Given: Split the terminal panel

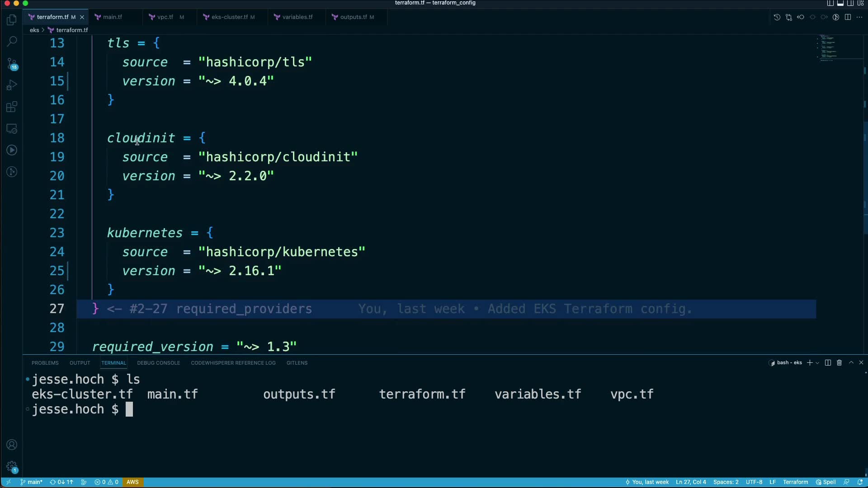Looking at the screenshot, I should click(828, 363).
